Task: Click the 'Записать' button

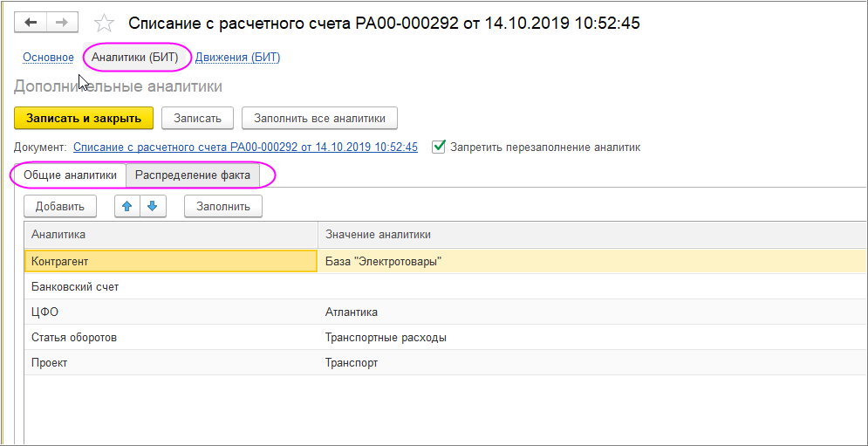Action: pos(197,118)
